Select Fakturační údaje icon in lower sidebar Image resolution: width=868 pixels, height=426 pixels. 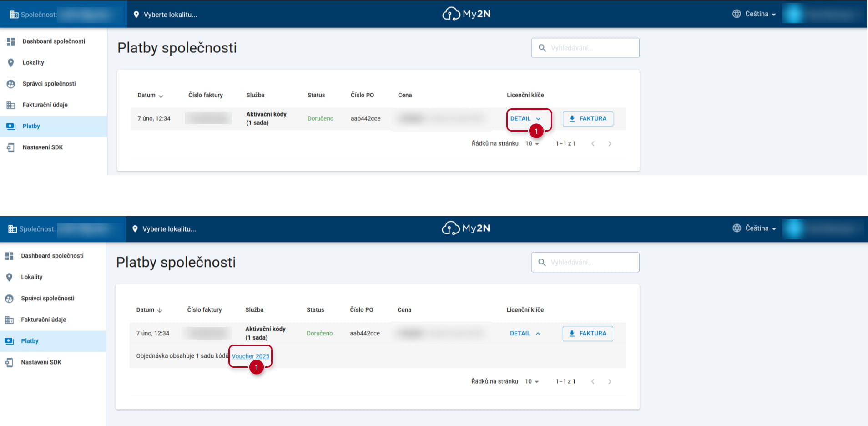[x=10, y=320]
